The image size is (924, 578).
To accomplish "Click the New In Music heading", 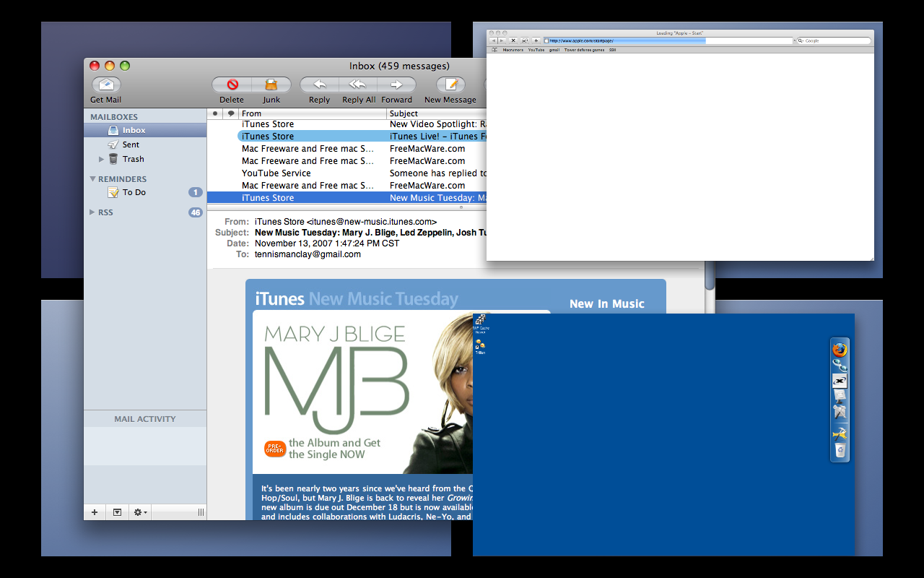I will (606, 304).
